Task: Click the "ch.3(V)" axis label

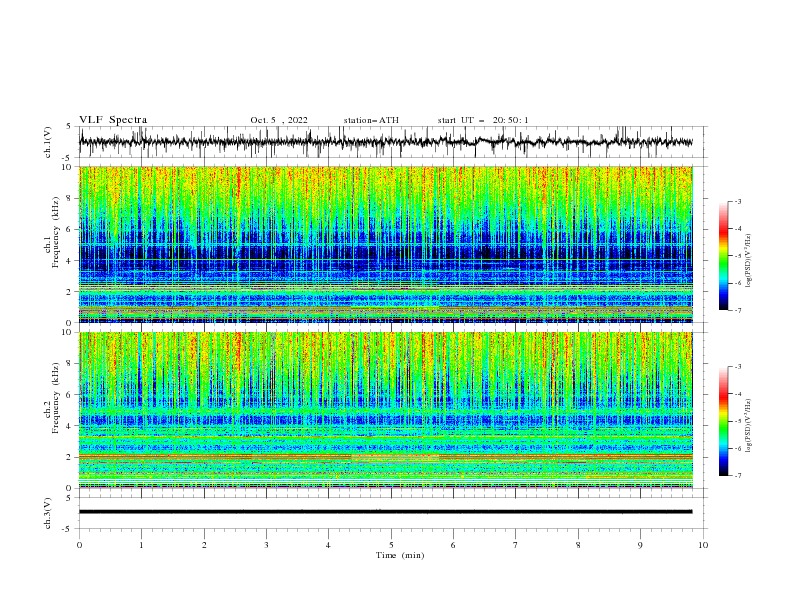Action: click(x=48, y=513)
